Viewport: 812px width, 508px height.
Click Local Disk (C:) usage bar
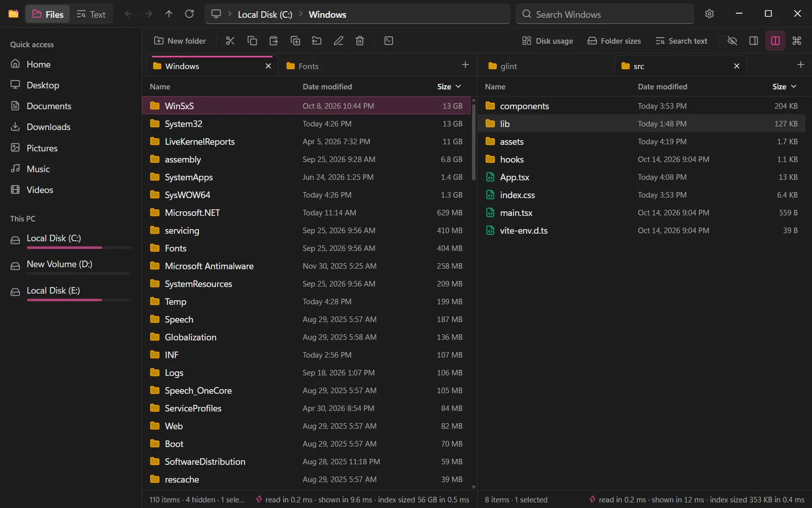79,247
